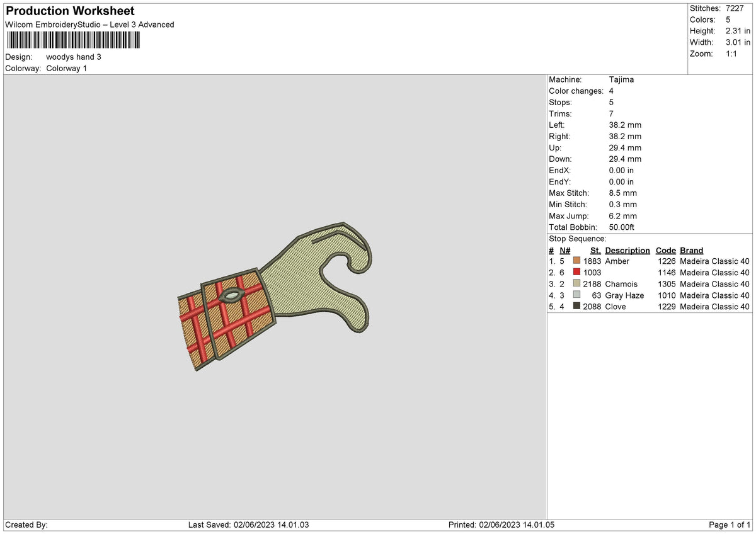Click the Brand column header
The width and height of the screenshot is (756, 534).
pos(691,251)
